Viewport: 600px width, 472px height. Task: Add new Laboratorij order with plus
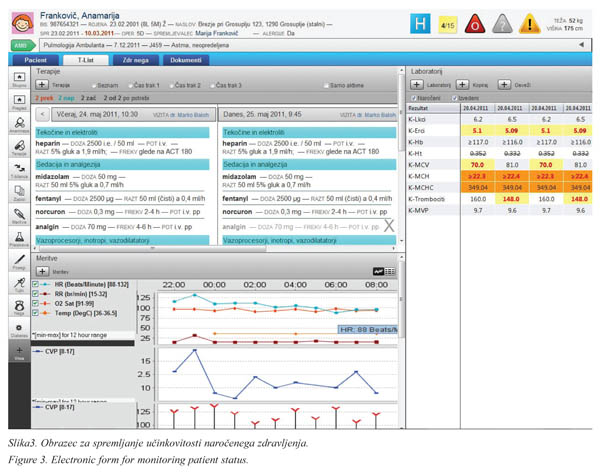[x=417, y=85]
